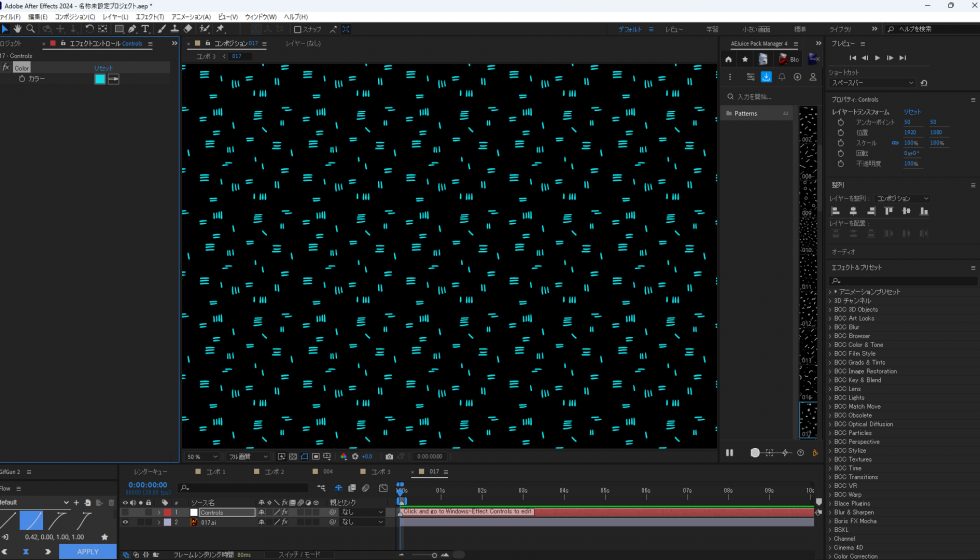Toggle visibility of the 017.ai layer
Viewport: 980px width, 560px height.
[125, 522]
